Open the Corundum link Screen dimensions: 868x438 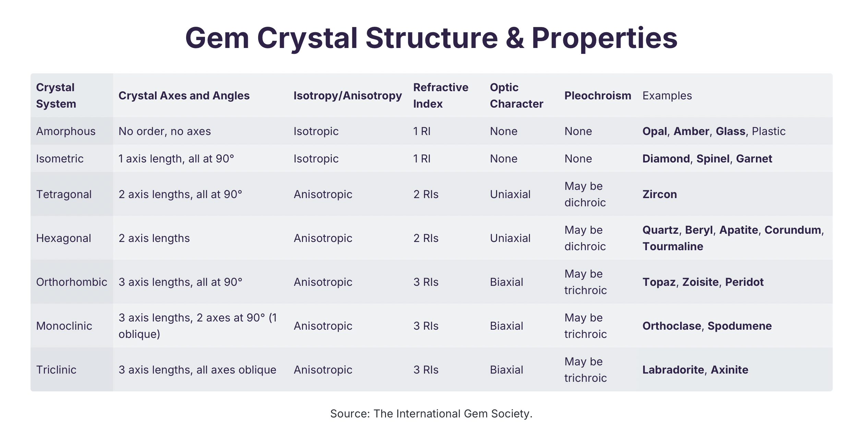793,230
